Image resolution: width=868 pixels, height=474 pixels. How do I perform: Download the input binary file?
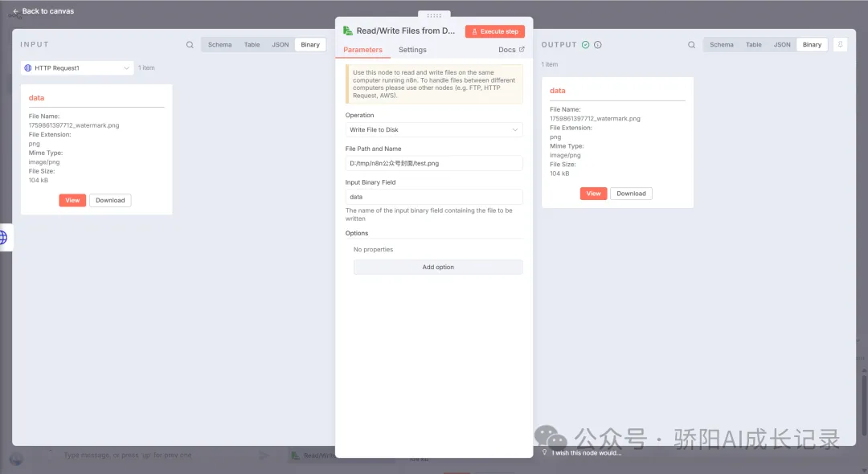[110, 200]
